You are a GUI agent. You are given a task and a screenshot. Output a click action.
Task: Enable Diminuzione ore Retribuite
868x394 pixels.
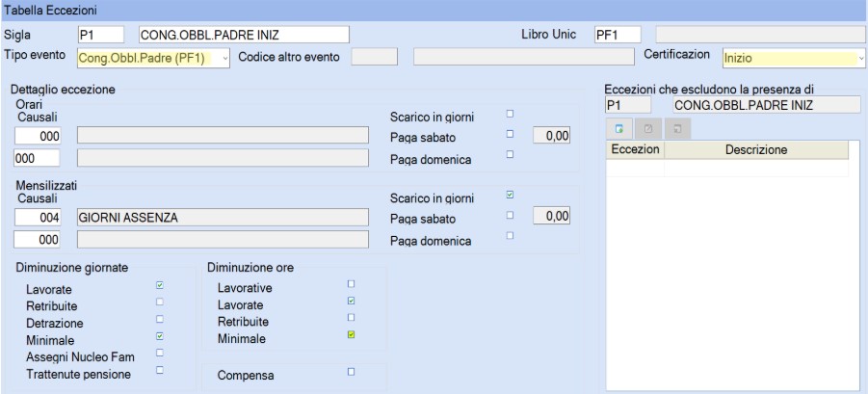point(351,318)
